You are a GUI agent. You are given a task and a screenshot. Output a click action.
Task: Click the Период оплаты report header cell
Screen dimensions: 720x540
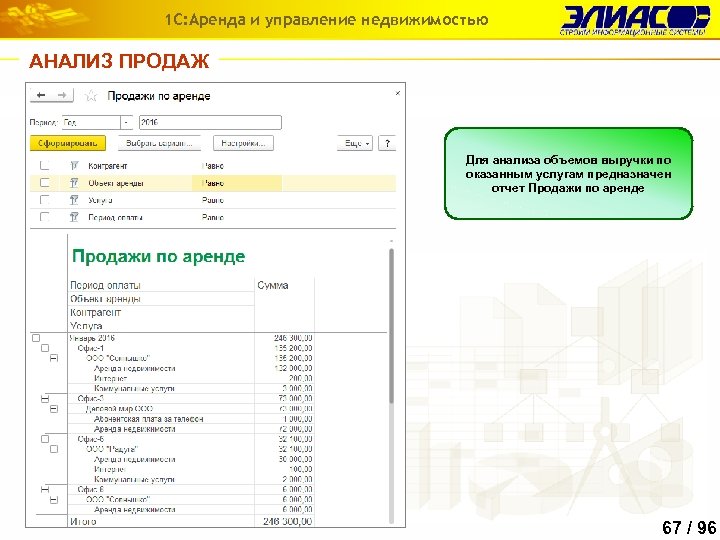coord(105,285)
